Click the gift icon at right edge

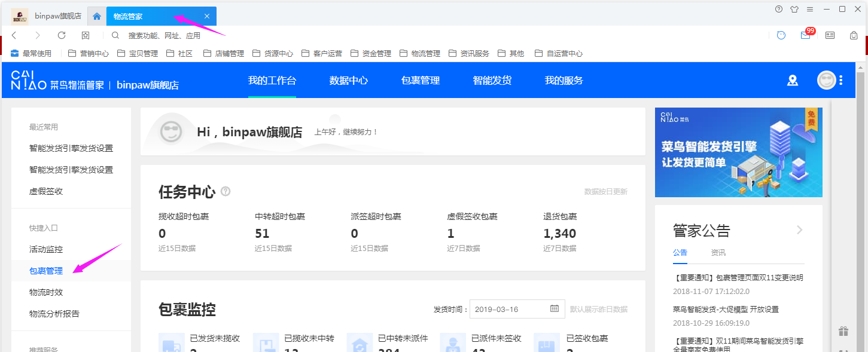click(x=843, y=331)
